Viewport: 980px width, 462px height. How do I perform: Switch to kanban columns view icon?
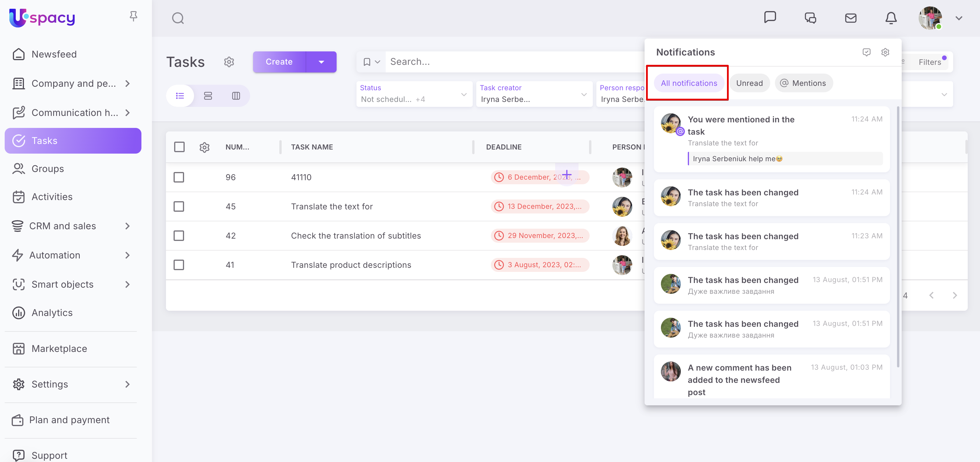236,96
